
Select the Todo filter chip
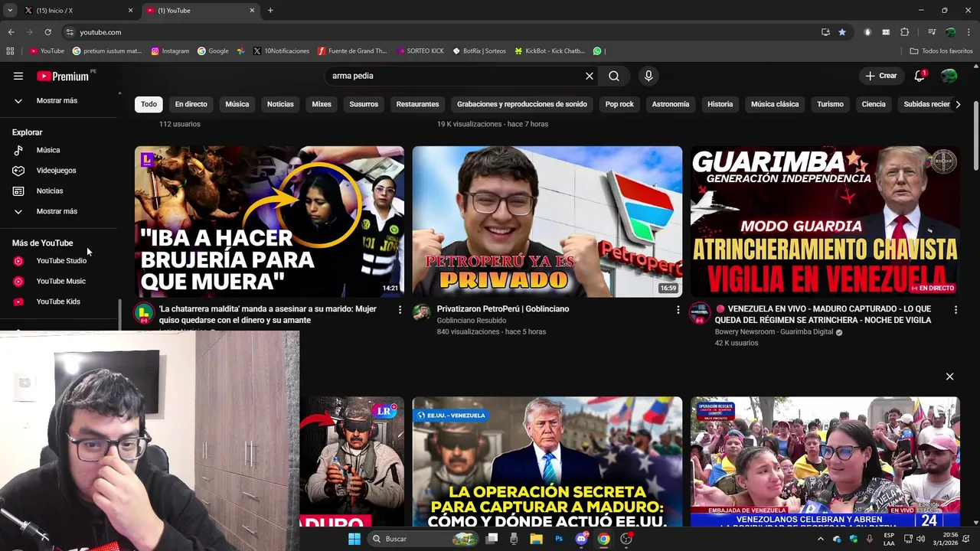(x=149, y=104)
